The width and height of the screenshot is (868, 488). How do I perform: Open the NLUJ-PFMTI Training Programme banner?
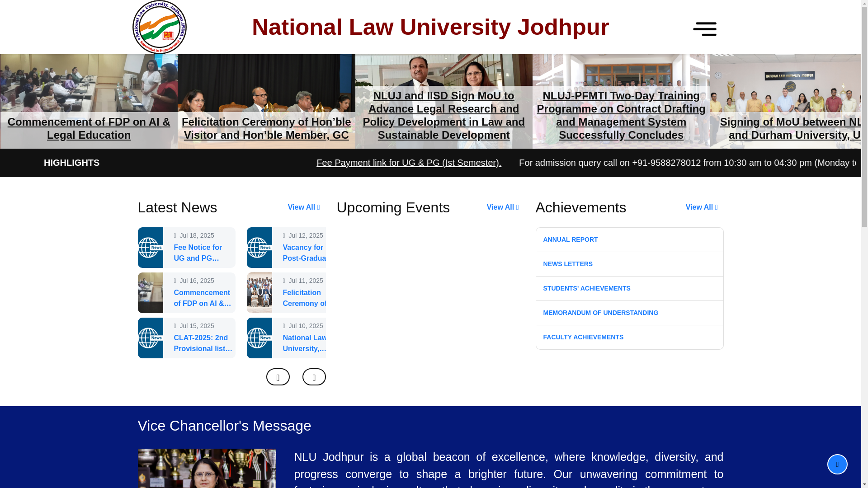[x=621, y=115]
